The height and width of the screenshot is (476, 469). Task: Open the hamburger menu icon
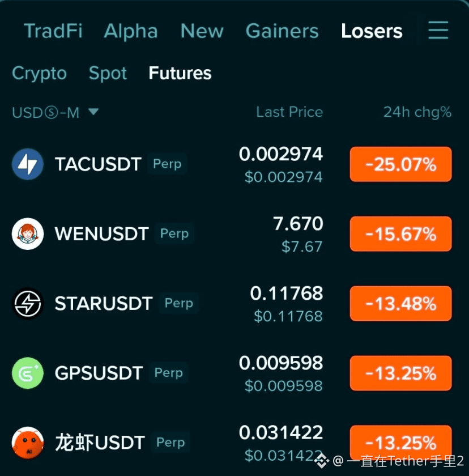pos(438,30)
